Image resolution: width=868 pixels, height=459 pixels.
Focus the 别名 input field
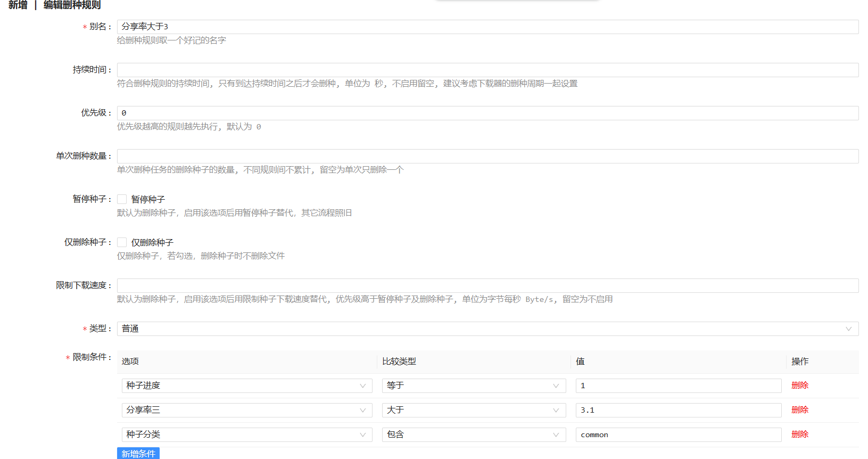487,27
